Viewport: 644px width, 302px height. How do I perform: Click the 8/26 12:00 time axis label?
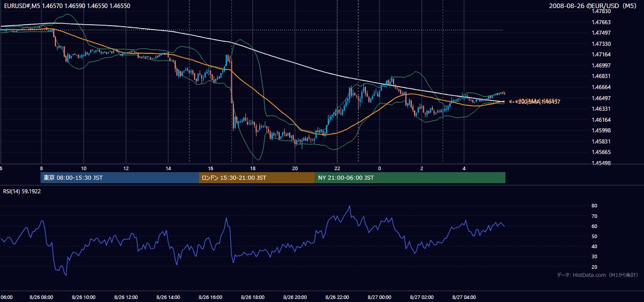[x=126, y=297]
